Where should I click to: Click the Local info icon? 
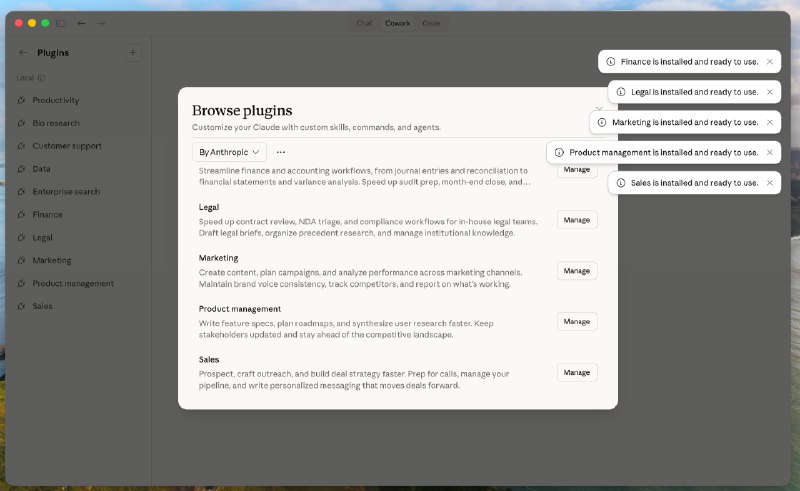pyautogui.click(x=42, y=77)
